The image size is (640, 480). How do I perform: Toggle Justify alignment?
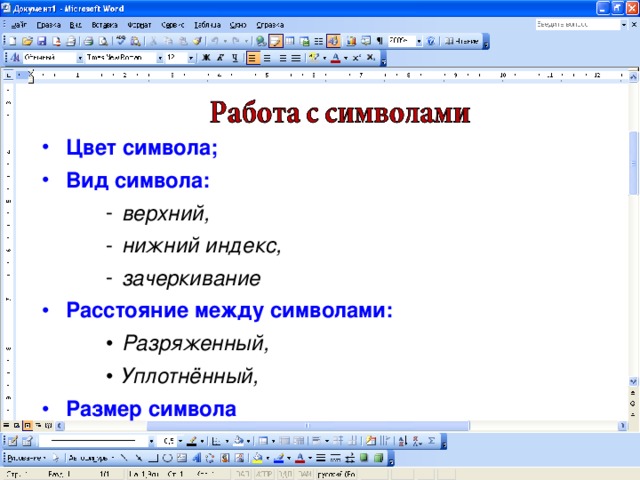tap(296, 58)
